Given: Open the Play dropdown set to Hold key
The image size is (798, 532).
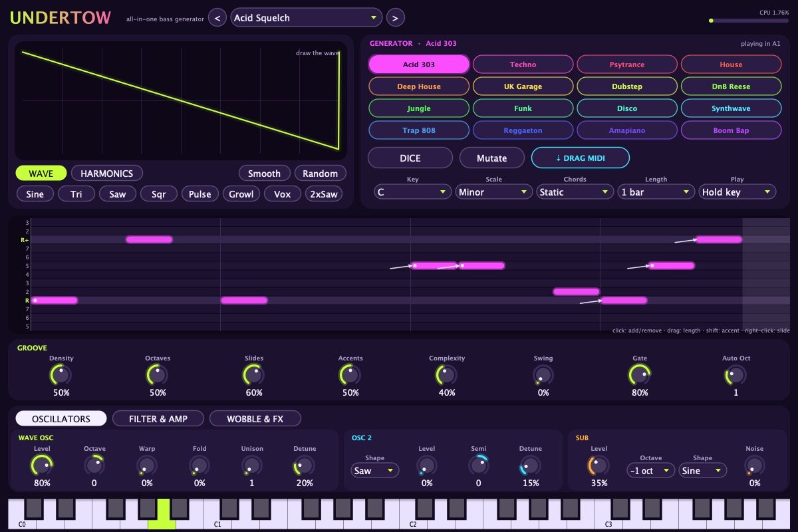Looking at the screenshot, I should [737, 192].
